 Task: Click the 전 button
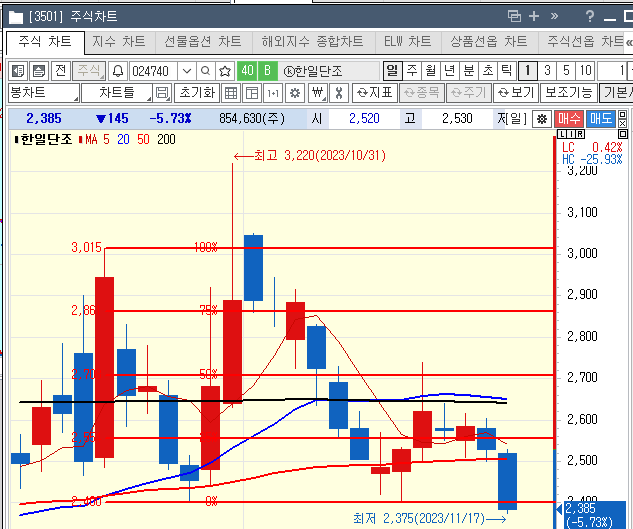pyautogui.click(x=61, y=71)
